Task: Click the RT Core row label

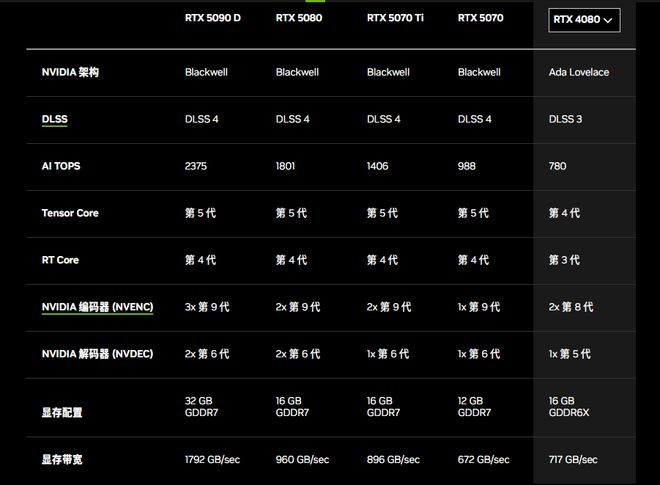Action: [x=60, y=260]
